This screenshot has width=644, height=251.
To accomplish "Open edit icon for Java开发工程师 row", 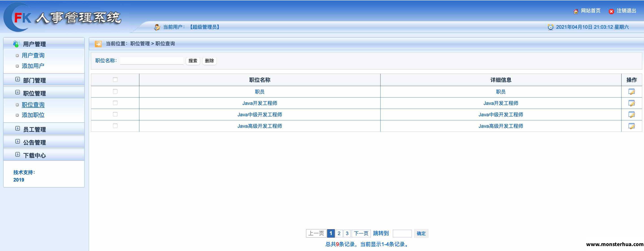I will (631, 103).
